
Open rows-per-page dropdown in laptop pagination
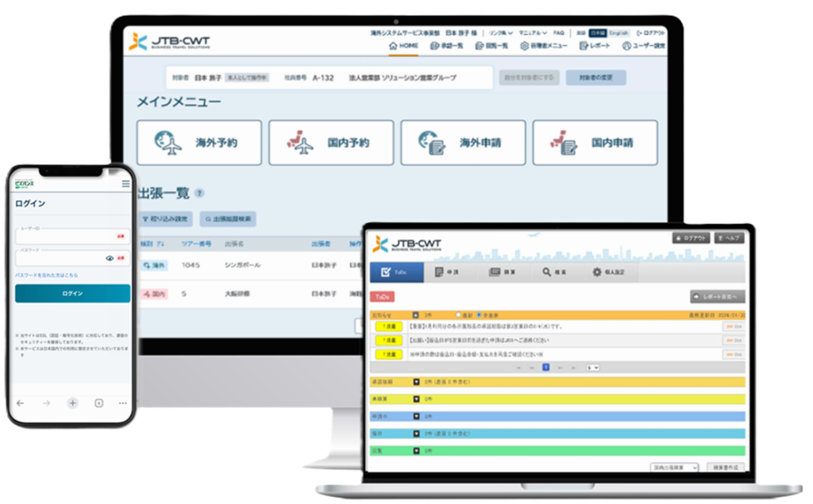click(x=592, y=367)
